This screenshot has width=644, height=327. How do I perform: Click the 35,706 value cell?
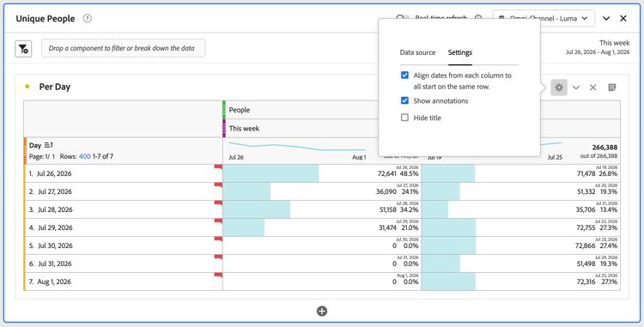(x=521, y=209)
